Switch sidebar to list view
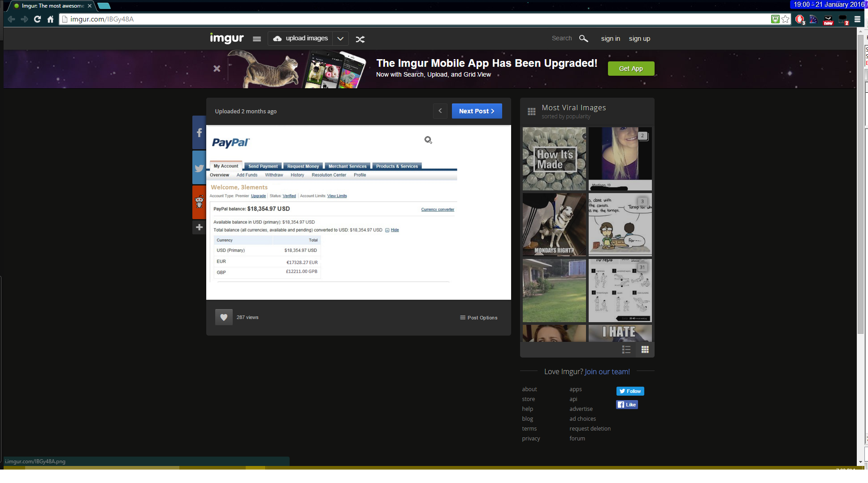Image resolution: width=868 pixels, height=483 pixels. coord(626,349)
